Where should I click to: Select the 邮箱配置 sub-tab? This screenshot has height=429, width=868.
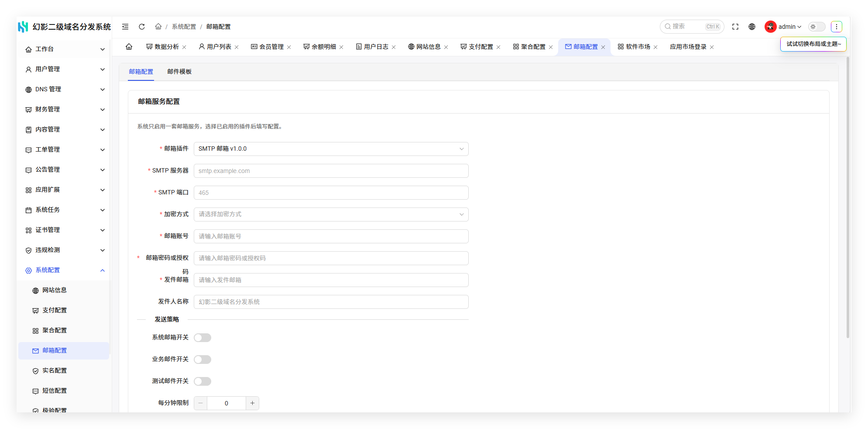pos(141,72)
